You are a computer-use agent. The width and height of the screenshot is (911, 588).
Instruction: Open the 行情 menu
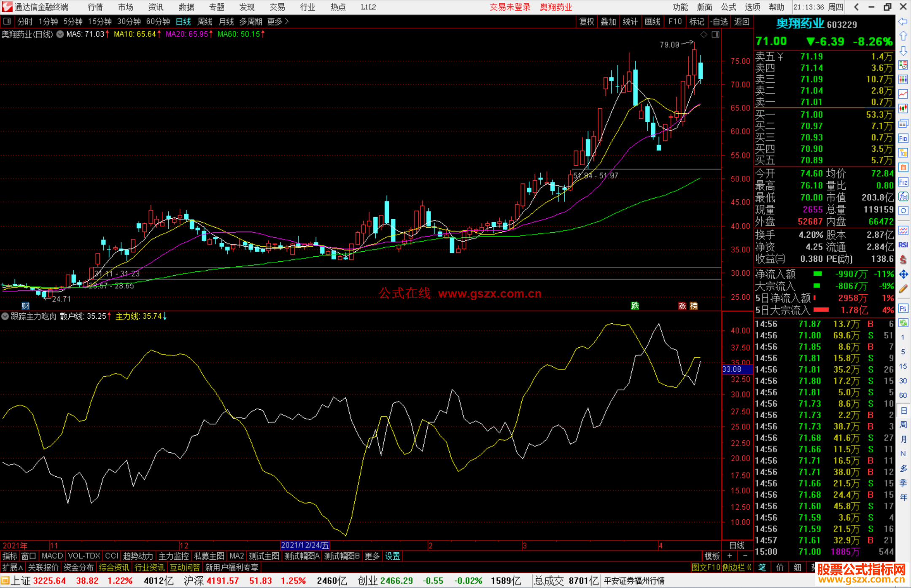click(x=95, y=7)
